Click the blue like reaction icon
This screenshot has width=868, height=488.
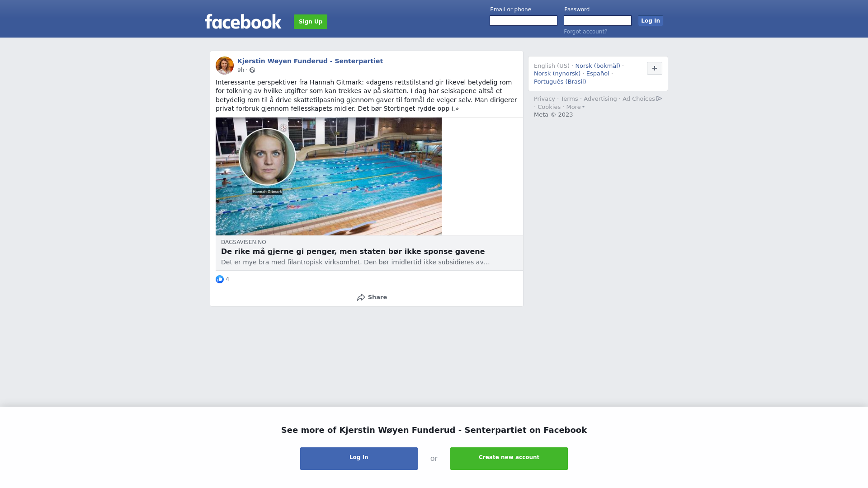click(x=220, y=279)
